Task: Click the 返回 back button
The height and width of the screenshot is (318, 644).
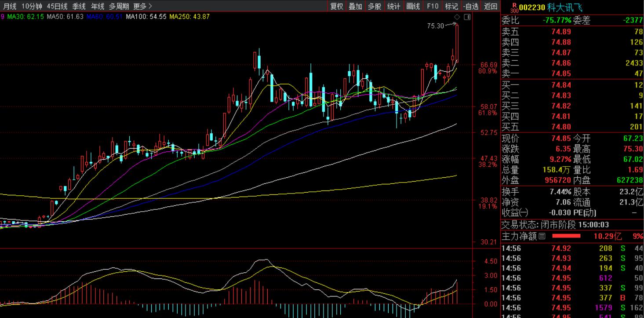Action: point(491,6)
